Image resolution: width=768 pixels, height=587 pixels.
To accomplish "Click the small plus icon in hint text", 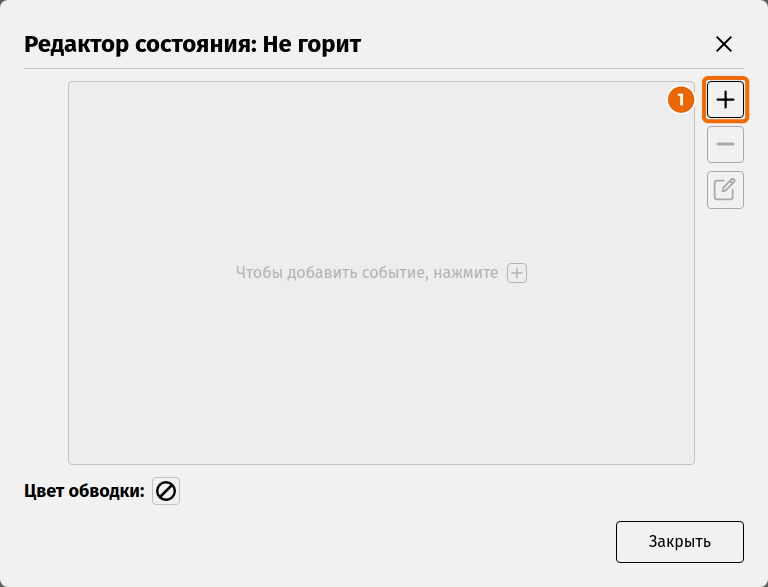I will (x=517, y=273).
